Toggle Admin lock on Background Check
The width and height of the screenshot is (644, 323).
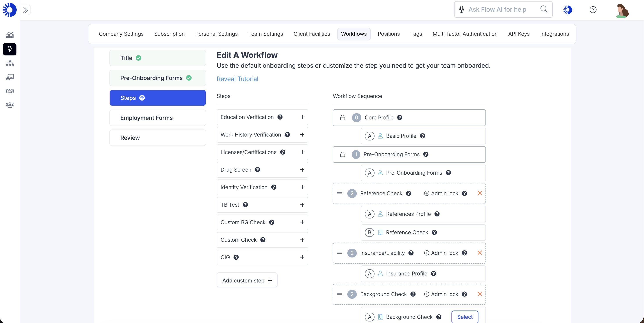[441, 294]
